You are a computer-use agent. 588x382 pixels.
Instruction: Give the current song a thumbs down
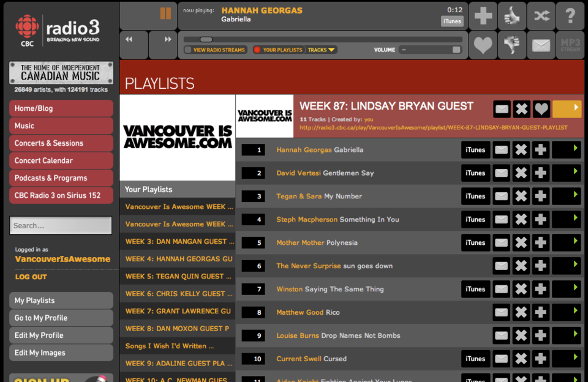[x=512, y=45]
